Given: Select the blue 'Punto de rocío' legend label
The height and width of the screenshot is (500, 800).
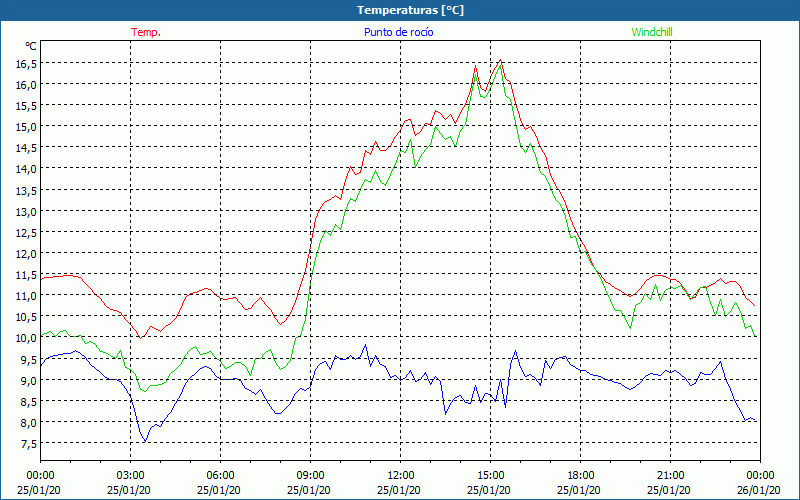Looking at the screenshot, I should (398, 32).
